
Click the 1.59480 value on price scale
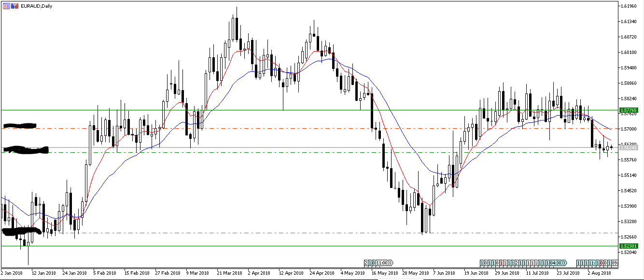click(x=628, y=67)
